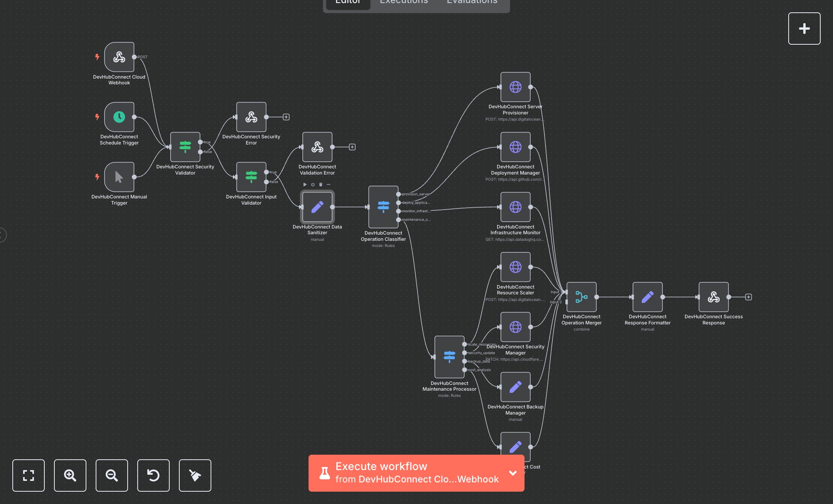Zoom in on the canvas
Viewport: 833px width, 504px height.
click(x=70, y=475)
